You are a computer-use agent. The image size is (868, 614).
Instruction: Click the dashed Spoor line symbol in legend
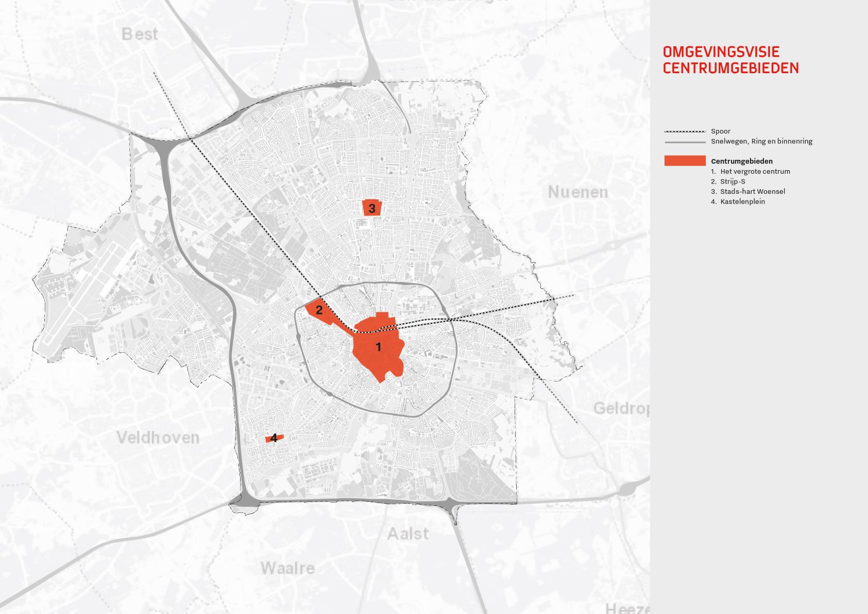tap(685, 131)
